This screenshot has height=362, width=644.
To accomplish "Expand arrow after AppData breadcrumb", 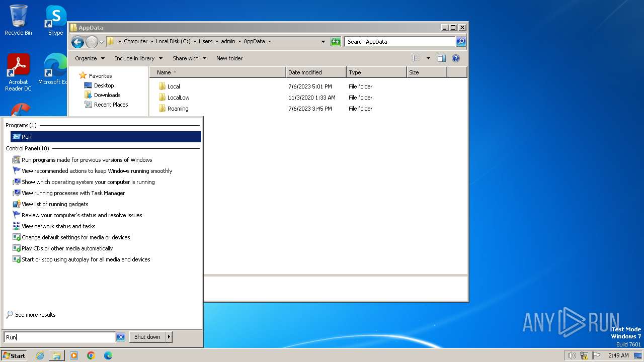I will [x=269, y=41].
